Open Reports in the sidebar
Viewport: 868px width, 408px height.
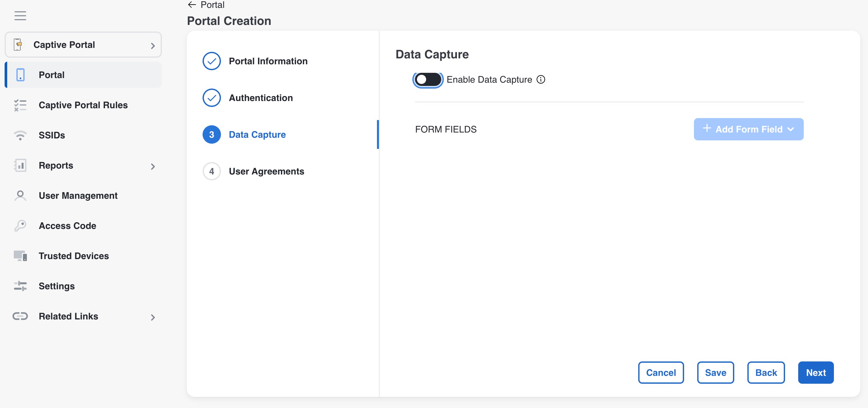[x=83, y=165]
